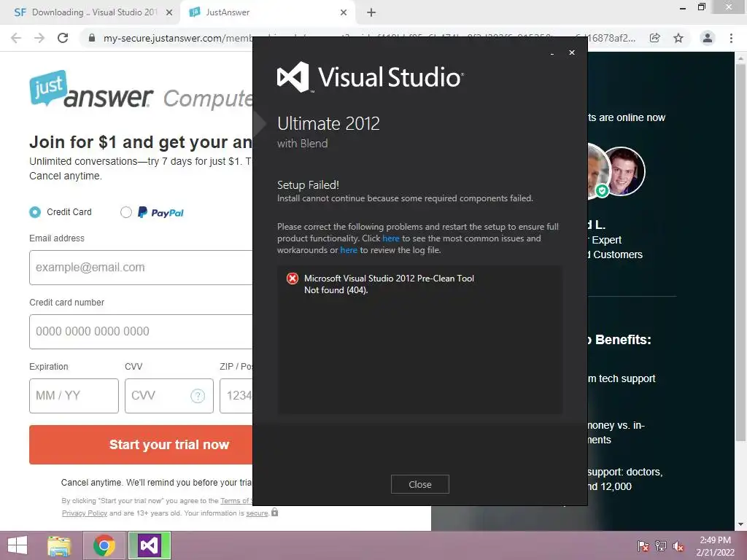Select the PayPal payment option
The width and height of the screenshot is (747, 560).
(x=125, y=212)
